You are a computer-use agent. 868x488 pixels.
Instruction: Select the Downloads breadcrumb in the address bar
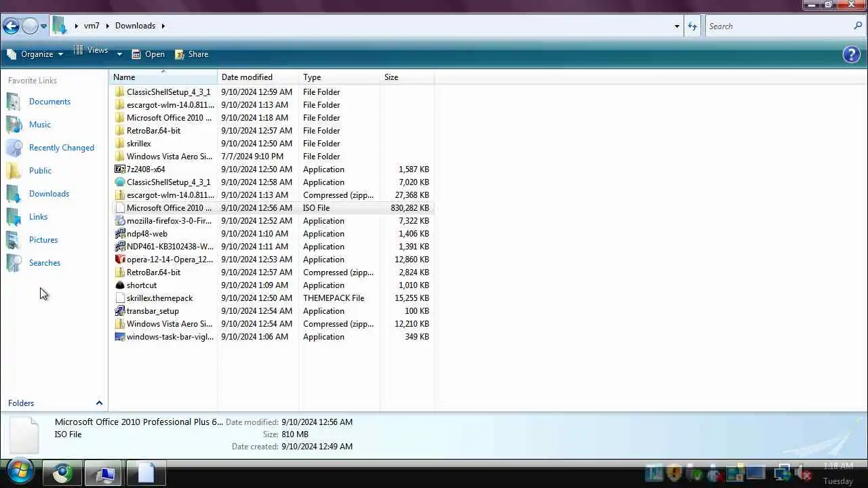point(135,26)
